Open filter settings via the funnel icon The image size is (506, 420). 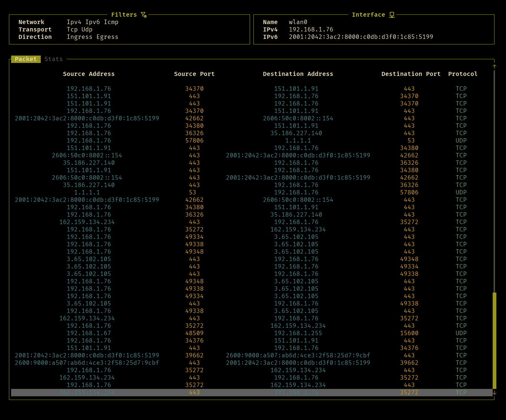[143, 15]
